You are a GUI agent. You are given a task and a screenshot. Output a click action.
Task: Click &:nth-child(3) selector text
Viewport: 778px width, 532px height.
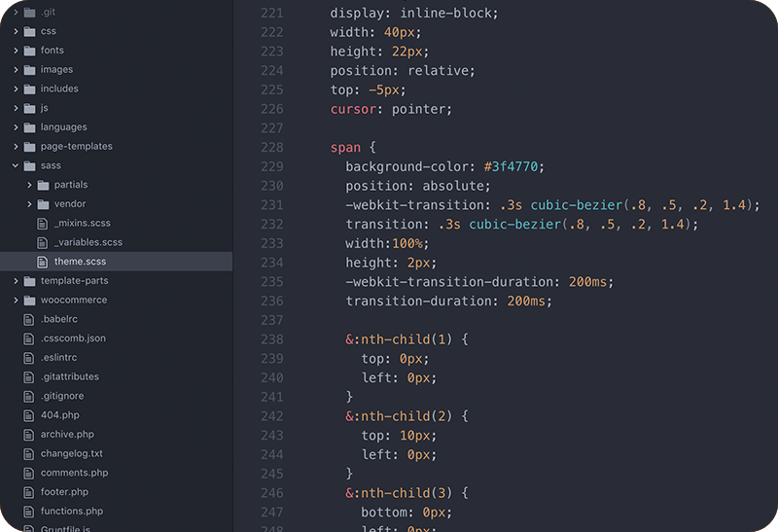(399, 493)
